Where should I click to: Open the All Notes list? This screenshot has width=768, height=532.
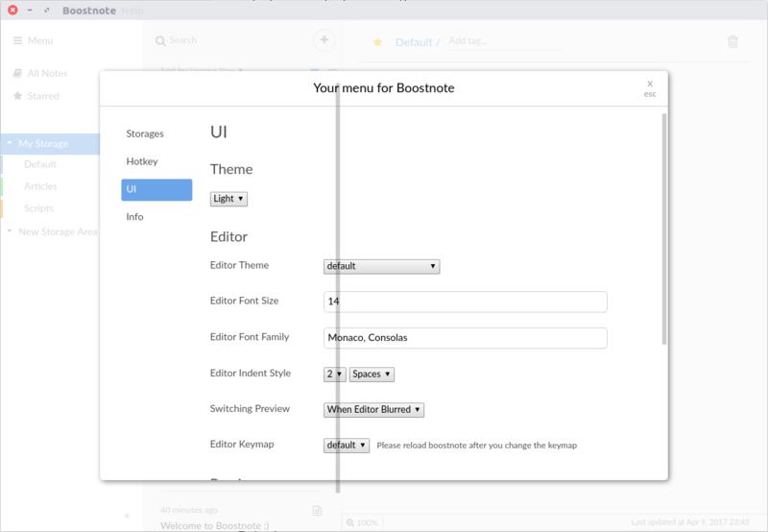pos(47,74)
